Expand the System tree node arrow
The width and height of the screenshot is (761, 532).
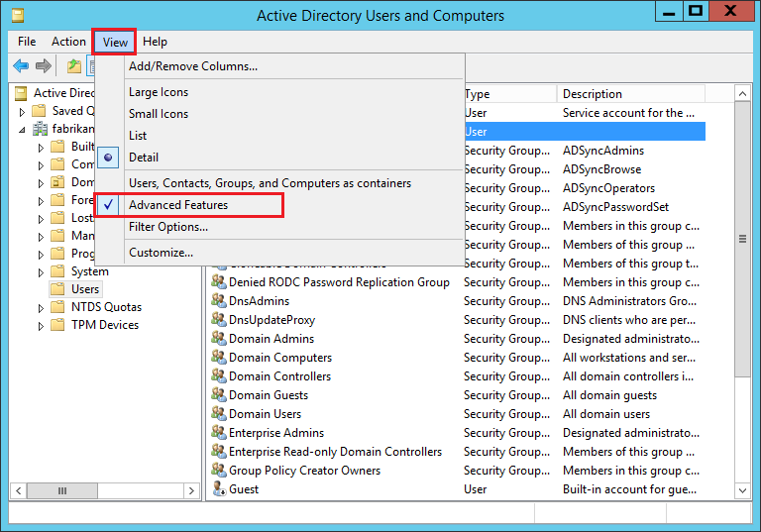click(41, 272)
